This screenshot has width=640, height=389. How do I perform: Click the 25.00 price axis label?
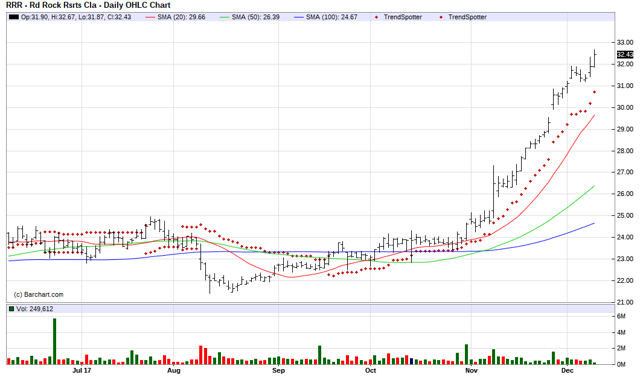(x=625, y=216)
